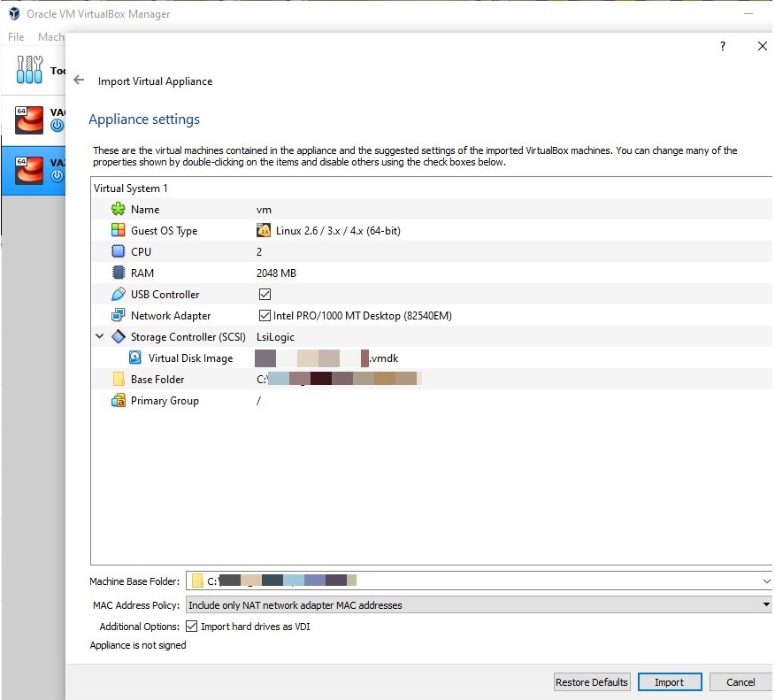Uncheck the USB Controller checkbox
This screenshot has width=775, height=700.
point(265,295)
